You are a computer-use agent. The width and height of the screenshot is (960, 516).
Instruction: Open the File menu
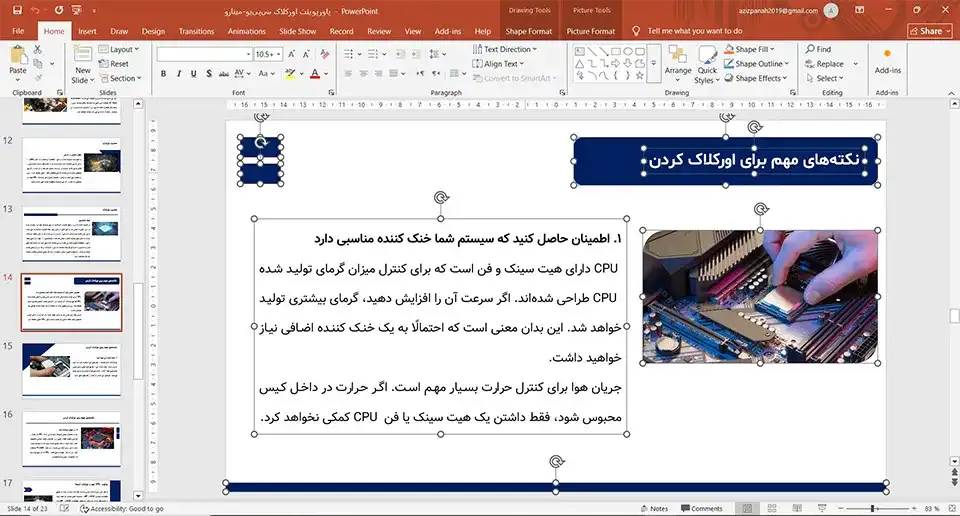18,31
